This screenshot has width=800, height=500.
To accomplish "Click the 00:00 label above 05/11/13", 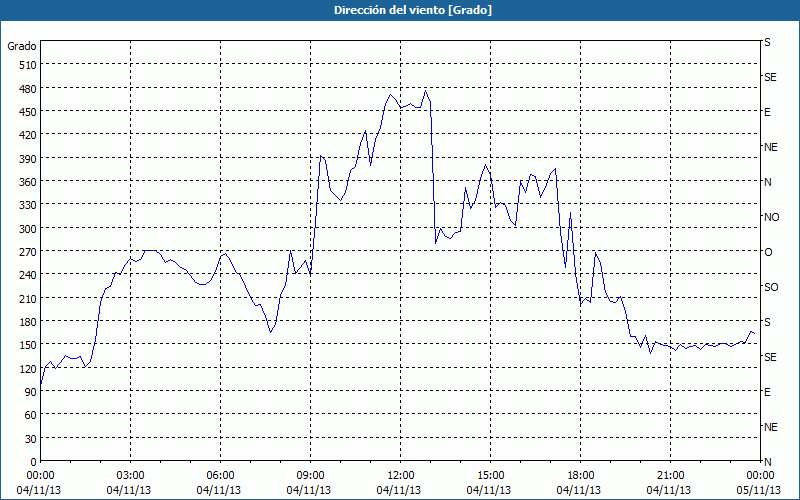I will [x=760, y=476].
